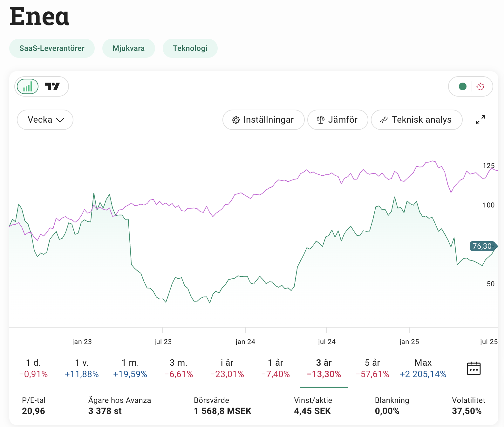
Task: Open the Vecka interval dropdown
Action: pos(45,120)
